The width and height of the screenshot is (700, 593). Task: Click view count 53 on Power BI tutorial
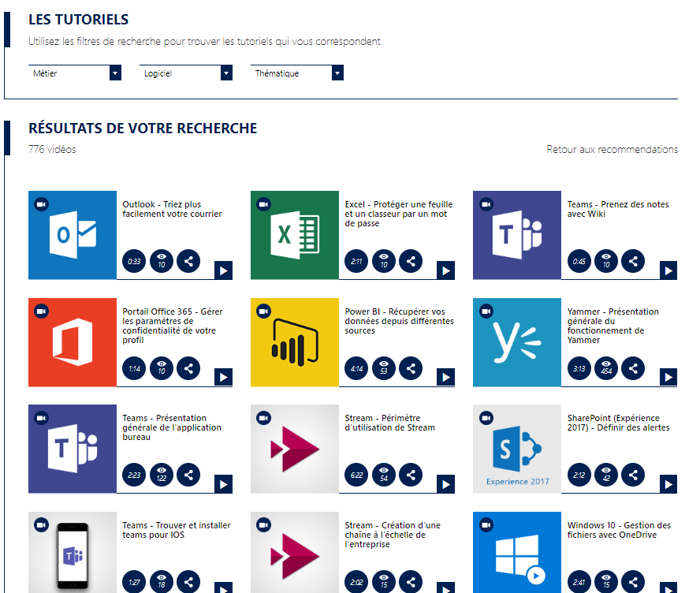(x=384, y=368)
